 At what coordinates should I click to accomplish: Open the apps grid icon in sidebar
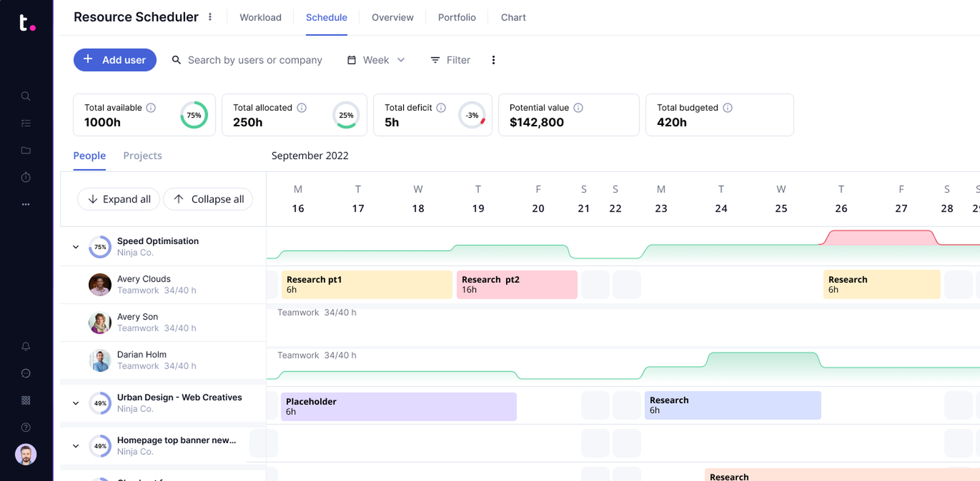(x=26, y=400)
